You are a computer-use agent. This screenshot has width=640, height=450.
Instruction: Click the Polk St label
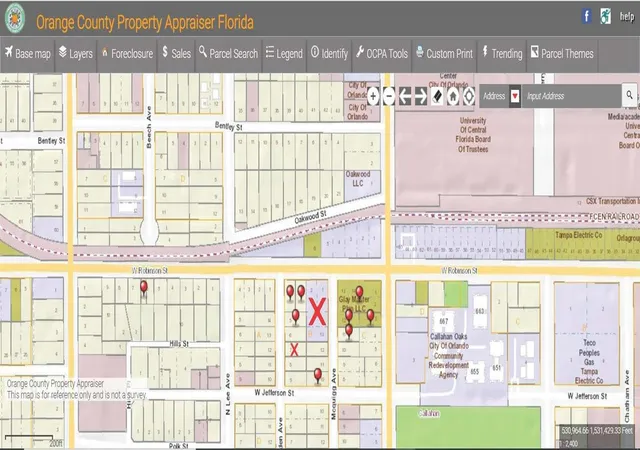point(178,446)
